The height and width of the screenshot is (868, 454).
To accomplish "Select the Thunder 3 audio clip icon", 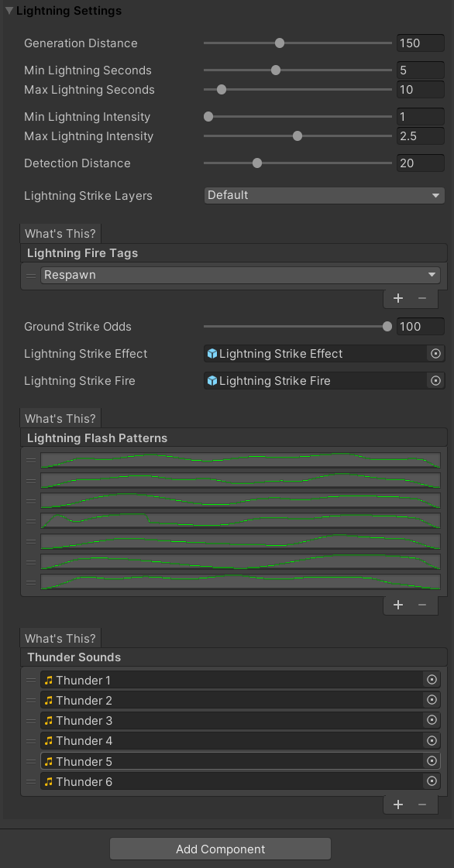I will (x=47, y=720).
